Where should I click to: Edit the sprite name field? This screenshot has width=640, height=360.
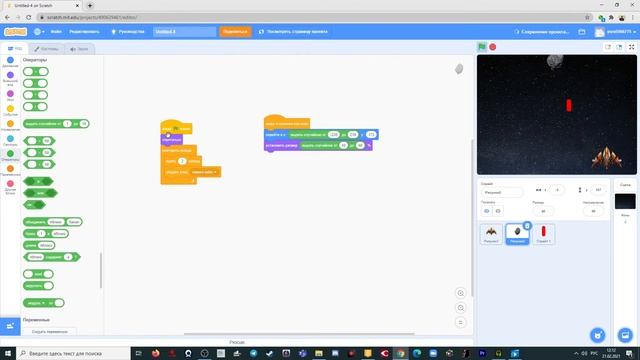[502, 192]
